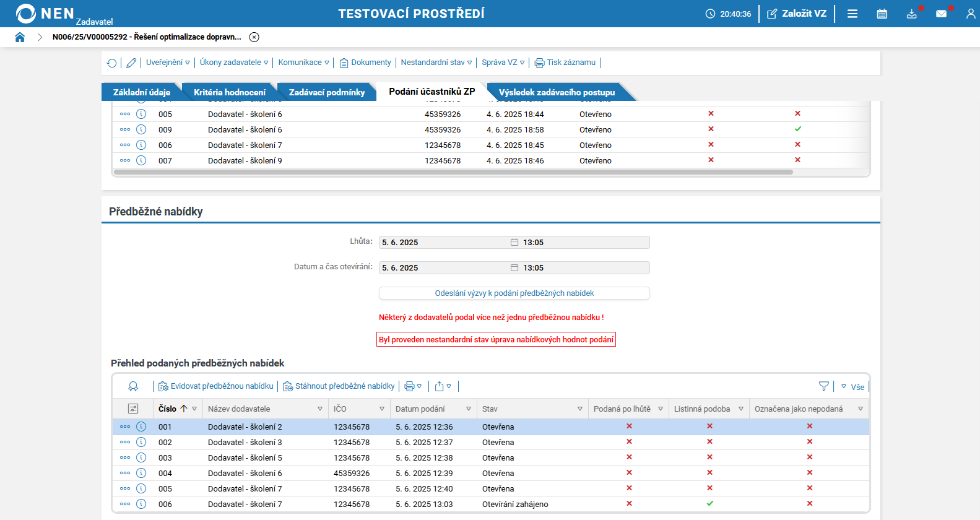Open actions menu for row 007 školení 9

[x=125, y=160]
